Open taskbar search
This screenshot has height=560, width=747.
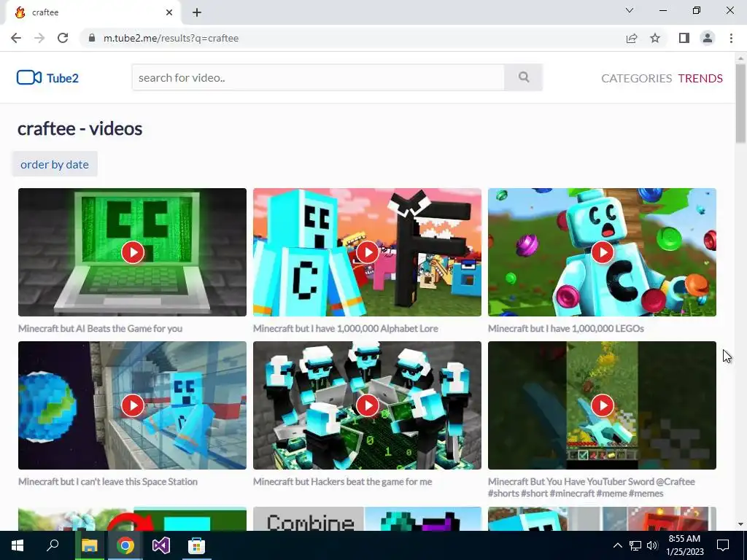53,545
